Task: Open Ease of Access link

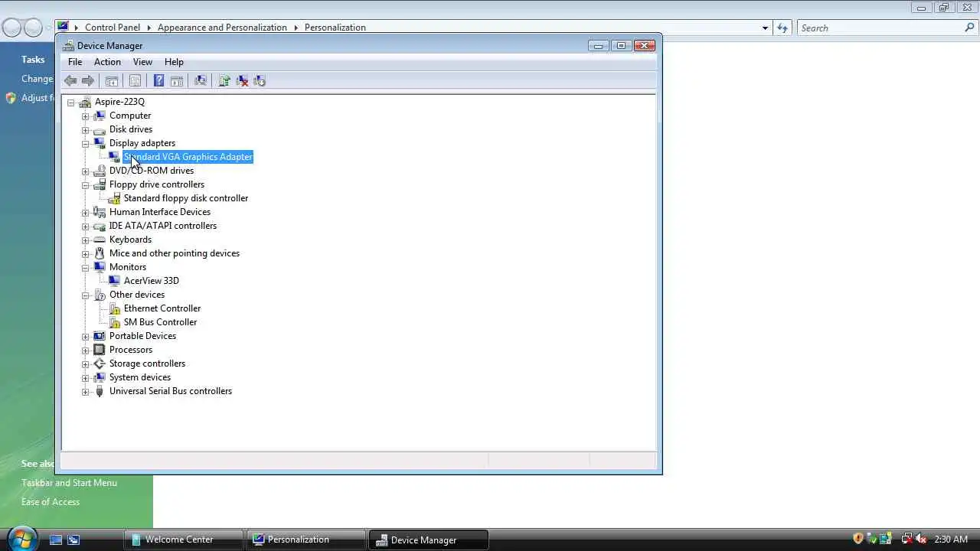Action: (51, 502)
